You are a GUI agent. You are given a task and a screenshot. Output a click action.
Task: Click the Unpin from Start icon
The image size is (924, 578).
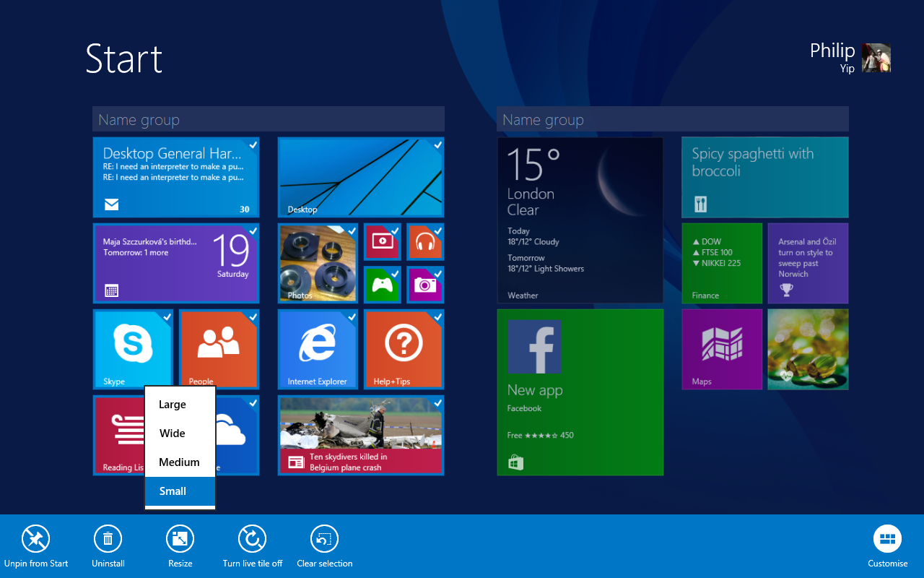(x=35, y=538)
